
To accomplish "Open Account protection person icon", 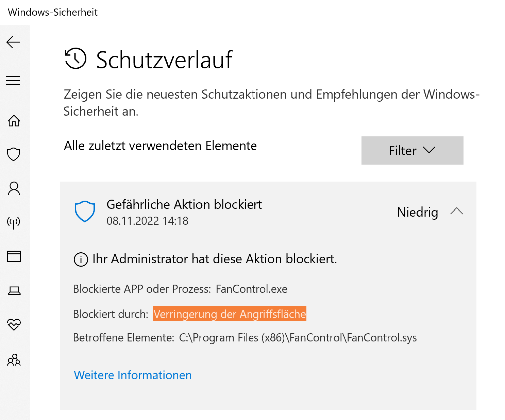I will point(14,188).
